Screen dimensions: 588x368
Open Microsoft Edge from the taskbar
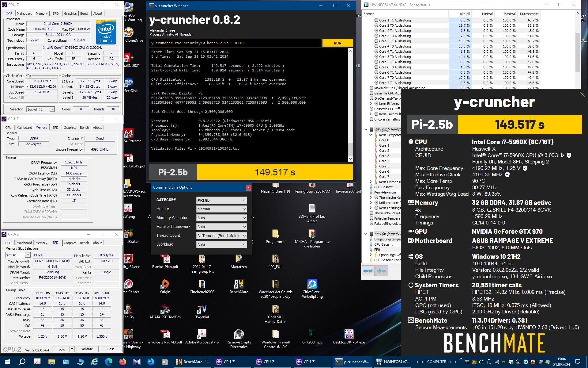tap(108, 362)
